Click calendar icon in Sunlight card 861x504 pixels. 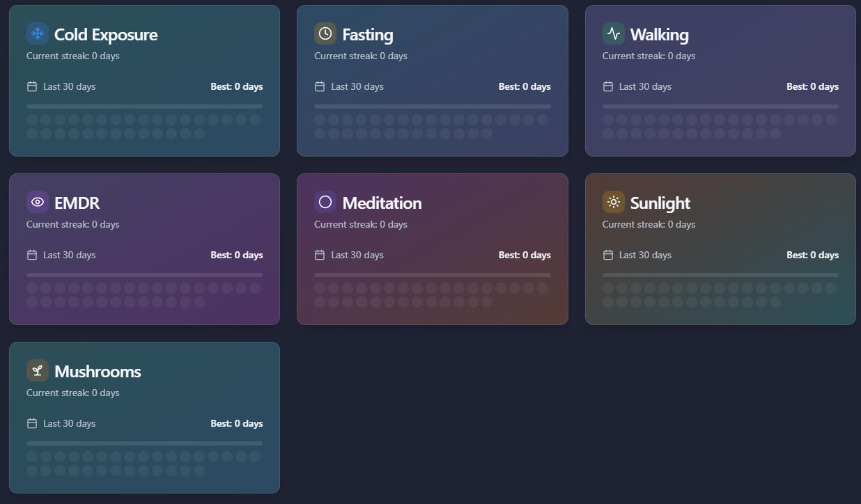(x=608, y=255)
